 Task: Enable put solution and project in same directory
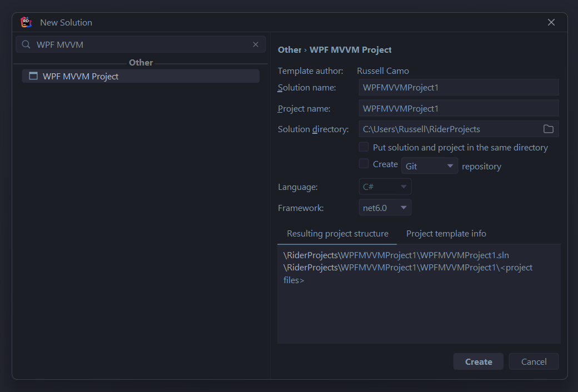tap(363, 147)
